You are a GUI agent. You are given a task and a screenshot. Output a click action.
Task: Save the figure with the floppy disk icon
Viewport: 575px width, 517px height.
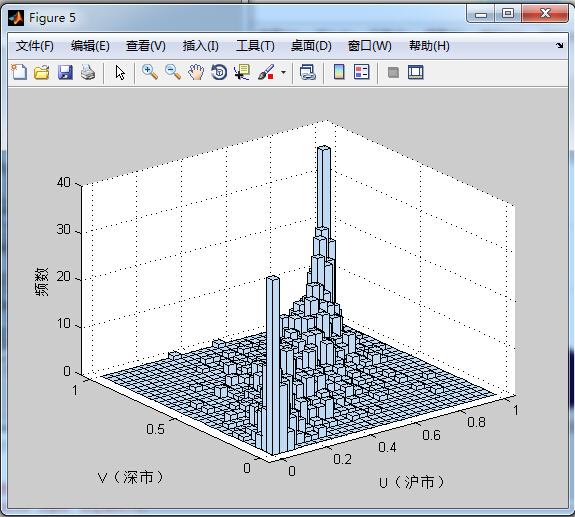click(x=65, y=72)
